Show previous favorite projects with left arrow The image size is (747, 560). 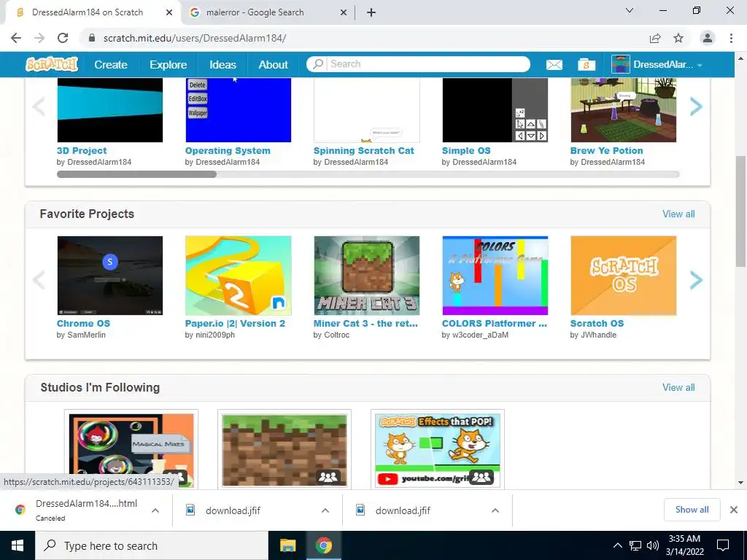[x=39, y=280]
